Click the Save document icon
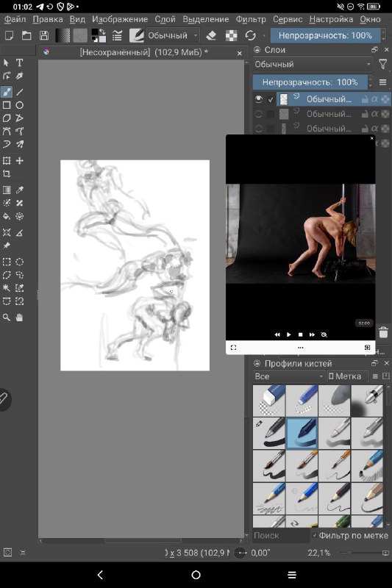This screenshot has height=588, width=392. coord(44,35)
